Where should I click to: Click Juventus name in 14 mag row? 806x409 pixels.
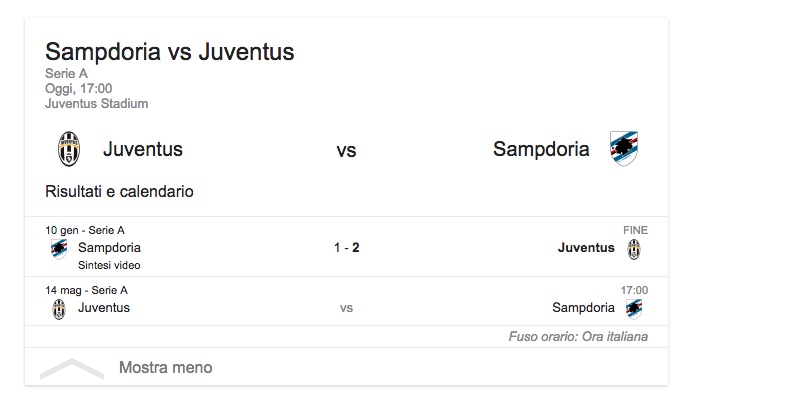[x=104, y=307]
